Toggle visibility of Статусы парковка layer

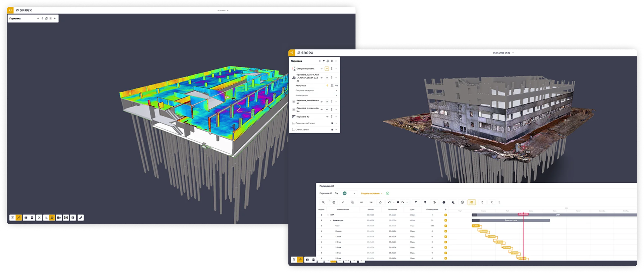tap(322, 69)
